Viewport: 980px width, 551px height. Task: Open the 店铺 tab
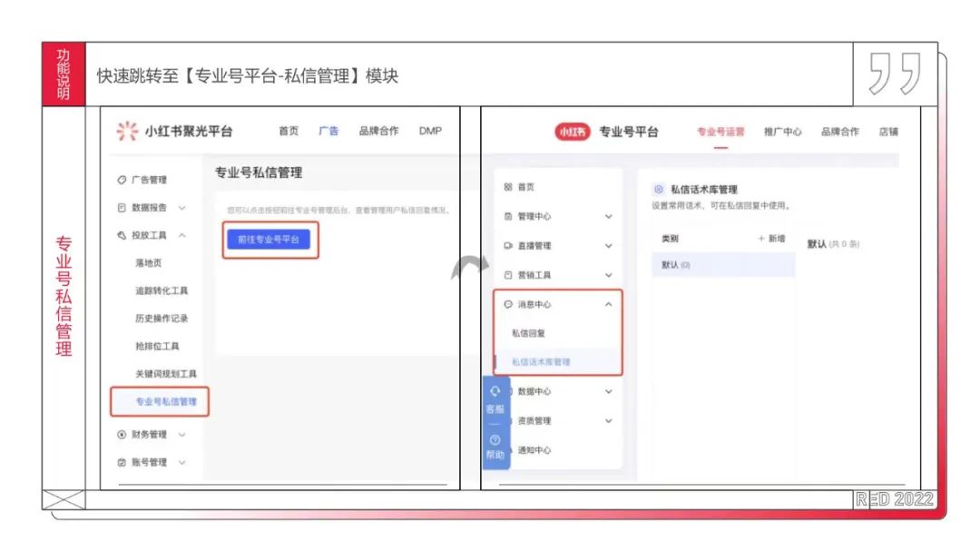pos(888,132)
